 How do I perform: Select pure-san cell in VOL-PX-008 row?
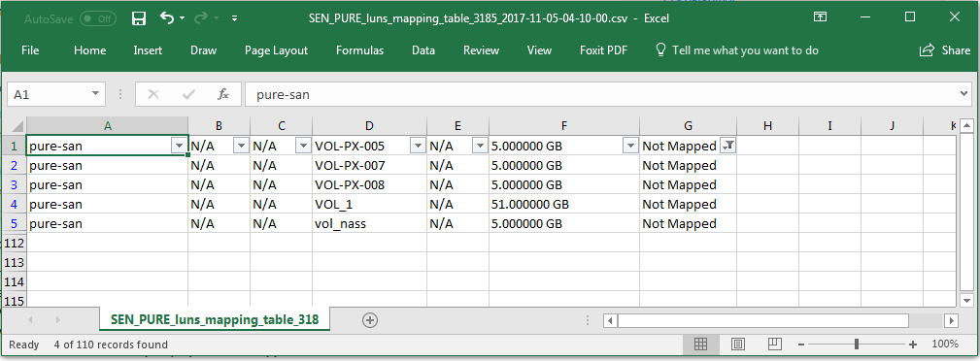(x=108, y=185)
